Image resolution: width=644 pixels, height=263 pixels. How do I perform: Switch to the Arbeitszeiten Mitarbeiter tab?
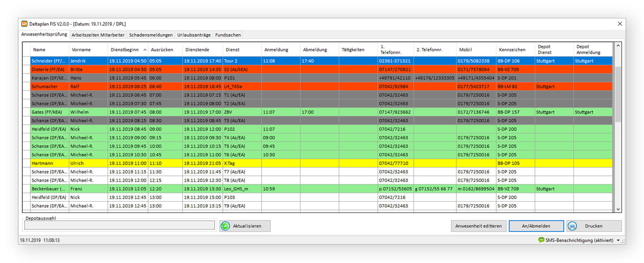pyautogui.click(x=98, y=35)
